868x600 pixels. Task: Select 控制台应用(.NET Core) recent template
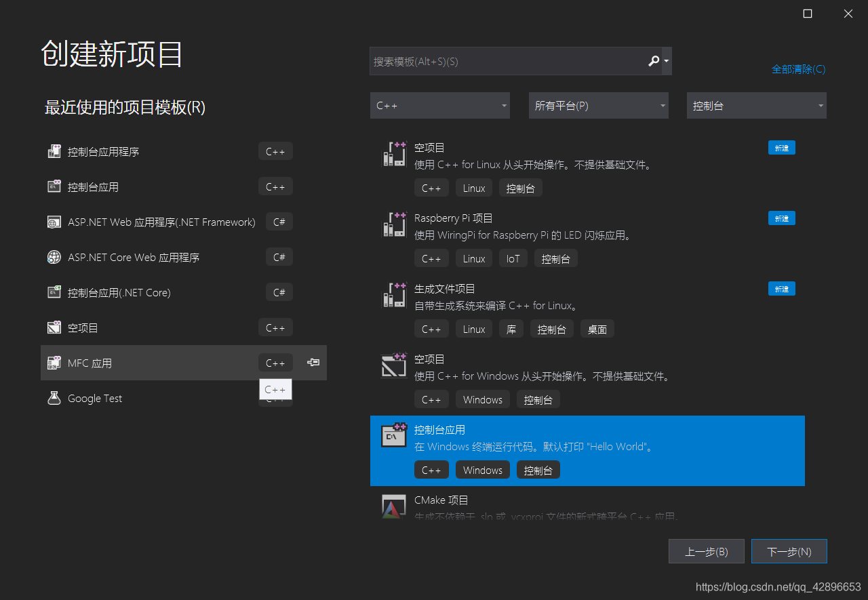click(x=184, y=293)
